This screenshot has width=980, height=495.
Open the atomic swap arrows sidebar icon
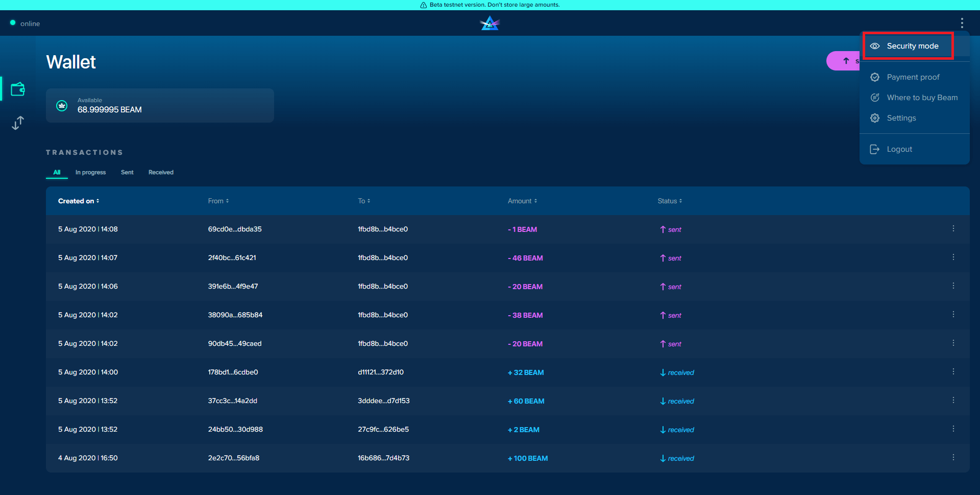pos(18,123)
